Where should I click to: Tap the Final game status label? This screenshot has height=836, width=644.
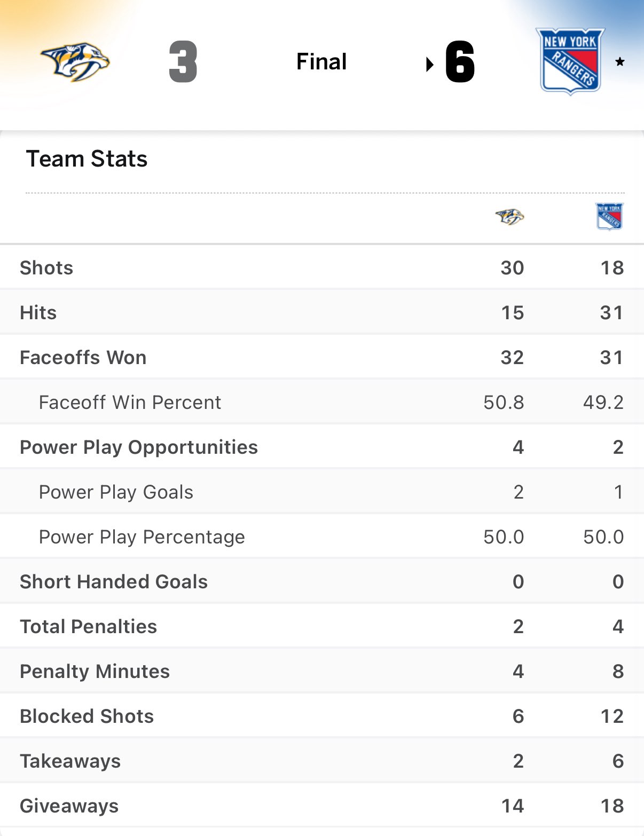(321, 62)
